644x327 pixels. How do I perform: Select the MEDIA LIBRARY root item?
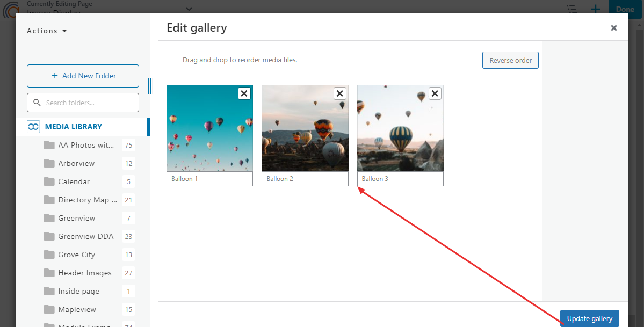point(83,127)
